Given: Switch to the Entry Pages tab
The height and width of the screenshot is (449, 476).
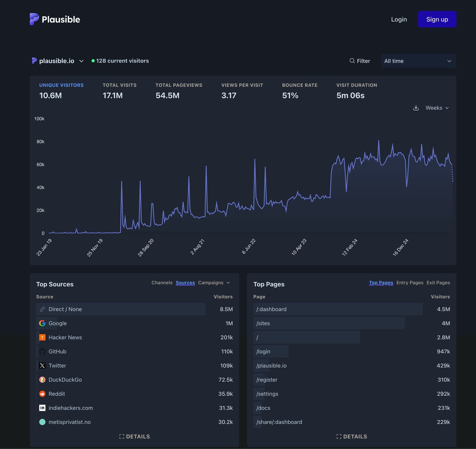Looking at the screenshot, I should click(410, 282).
